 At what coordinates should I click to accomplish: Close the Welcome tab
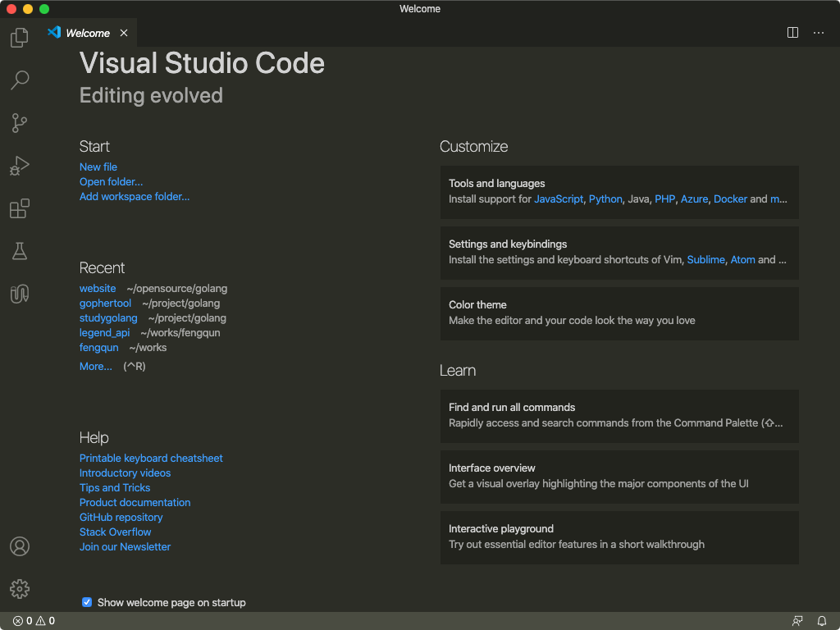click(124, 33)
